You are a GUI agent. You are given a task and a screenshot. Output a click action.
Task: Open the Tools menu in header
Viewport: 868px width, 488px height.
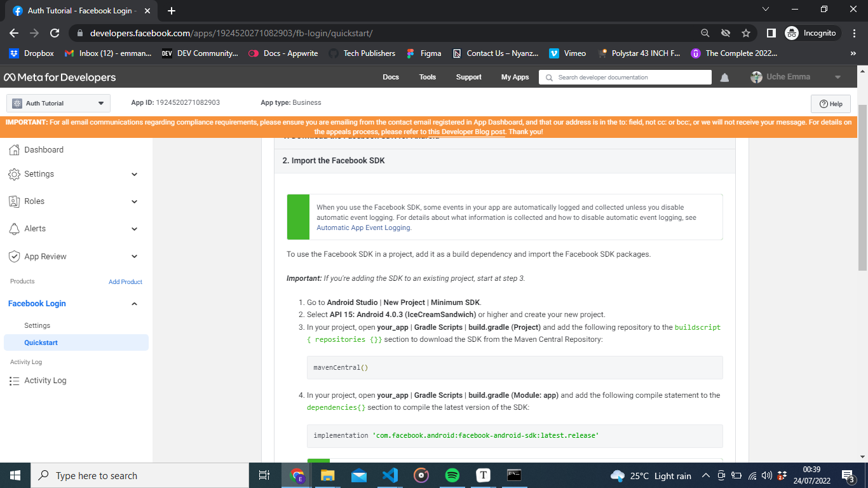click(x=428, y=78)
